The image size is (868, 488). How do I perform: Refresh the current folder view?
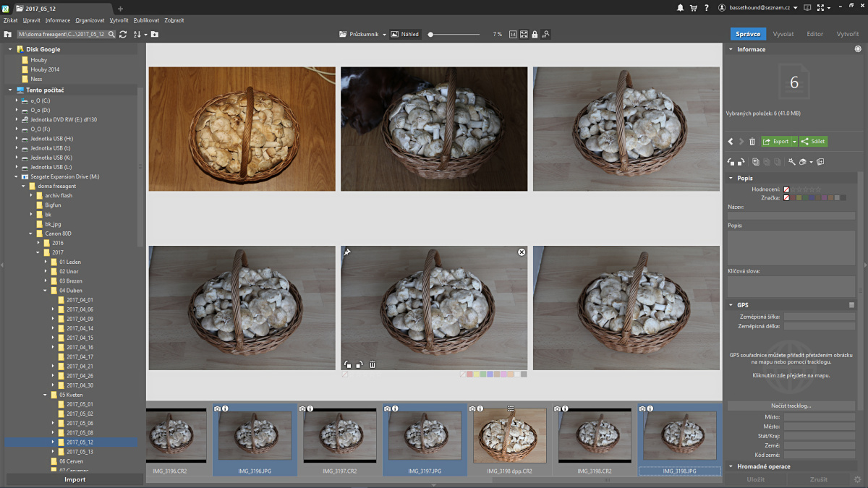click(123, 34)
